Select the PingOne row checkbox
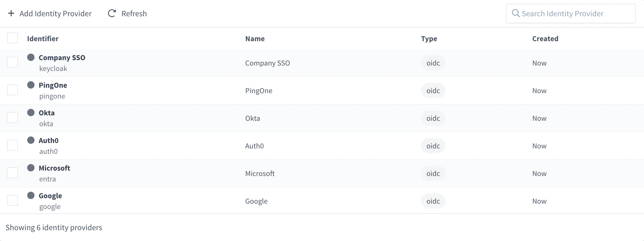Viewport: 644px width, 241px height. [12, 90]
